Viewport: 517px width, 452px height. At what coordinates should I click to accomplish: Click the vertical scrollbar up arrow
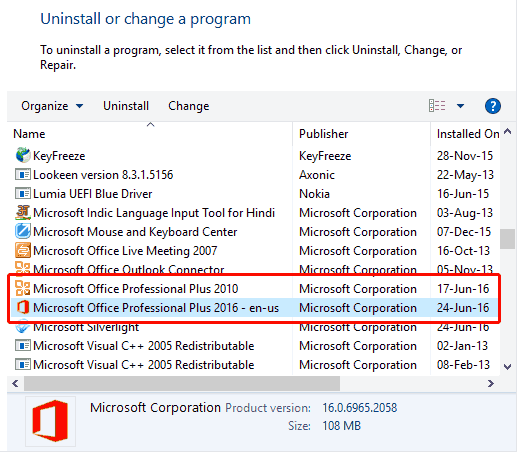pyautogui.click(x=508, y=131)
